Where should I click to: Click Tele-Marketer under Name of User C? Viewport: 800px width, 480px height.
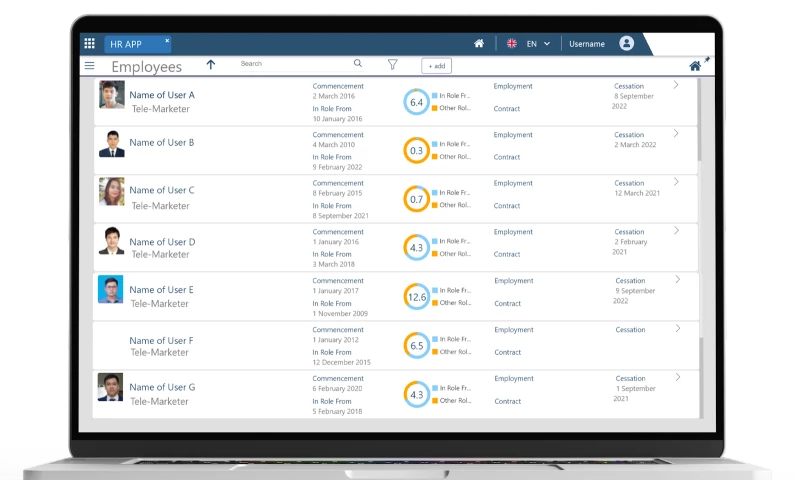[160, 206]
